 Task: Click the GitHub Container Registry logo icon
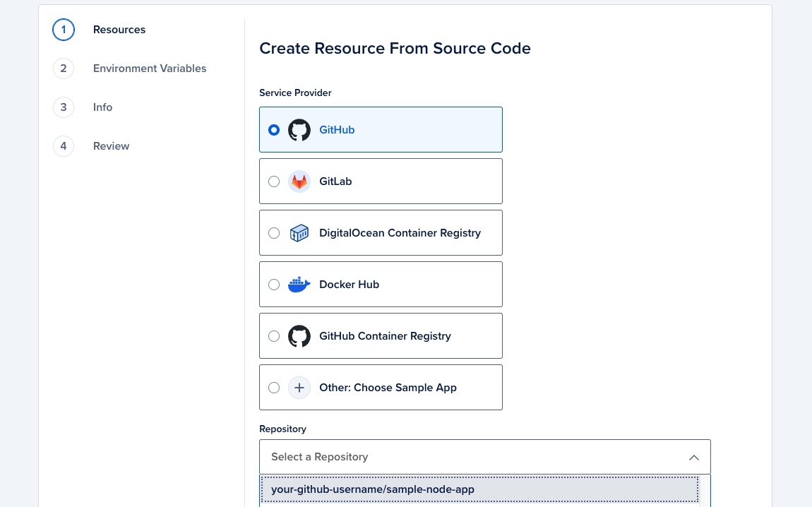[x=299, y=336]
